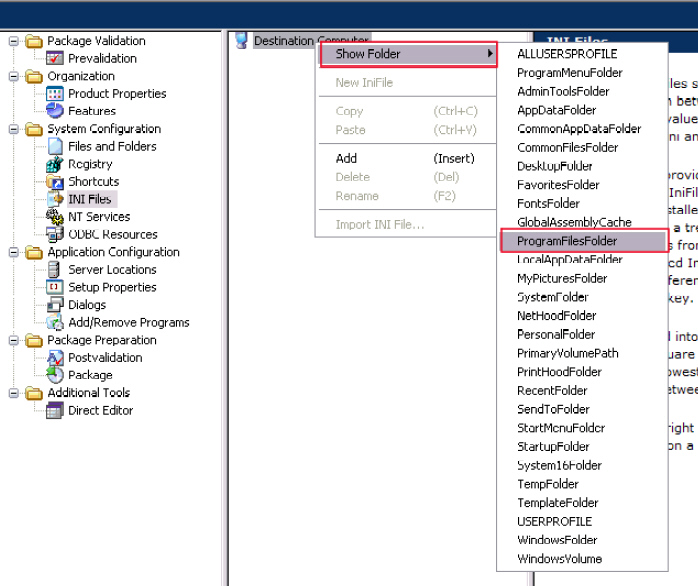Click Show Folder in context menu
Image resolution: width=698 pixels, height=586 pixels.
(407, 54)
